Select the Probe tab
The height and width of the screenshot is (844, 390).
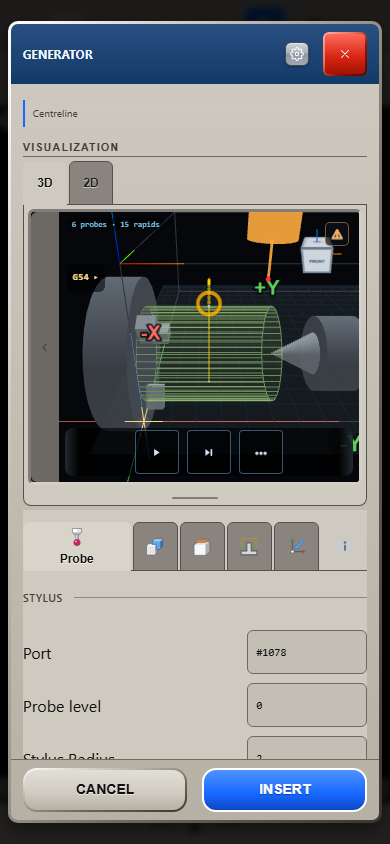click(x=77, y=546)
